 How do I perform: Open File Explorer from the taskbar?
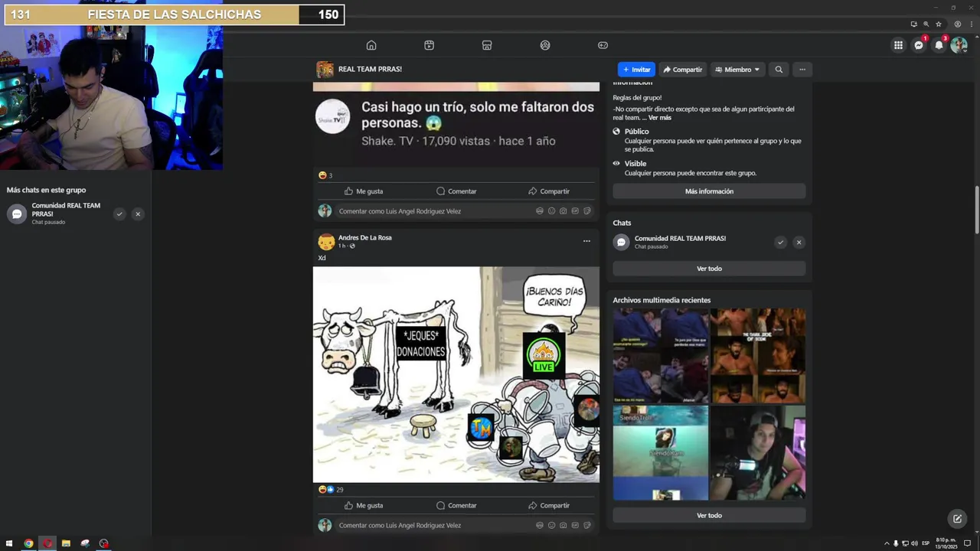[66, 543]
